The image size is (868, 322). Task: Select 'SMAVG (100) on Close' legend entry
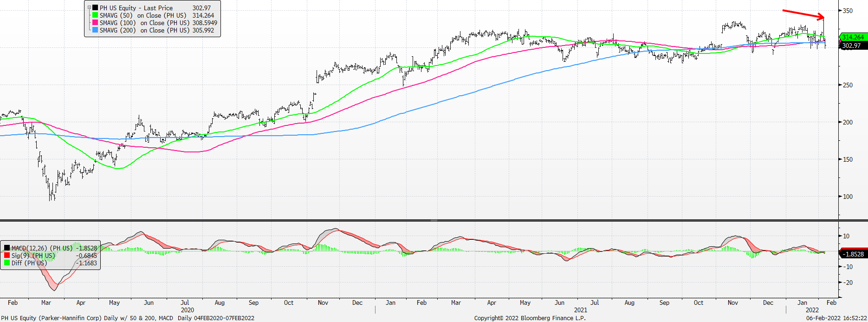(144, 23)
